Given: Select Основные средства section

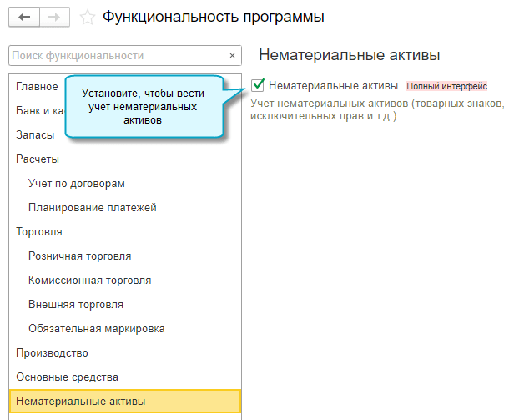Looking at the screenshot, I should coord(67,377).
